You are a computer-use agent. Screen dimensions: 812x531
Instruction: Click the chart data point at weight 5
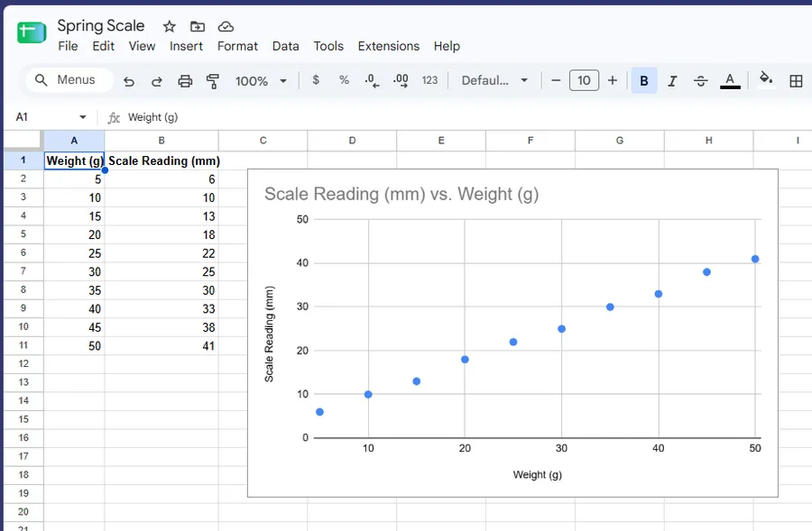click(319, 412)
